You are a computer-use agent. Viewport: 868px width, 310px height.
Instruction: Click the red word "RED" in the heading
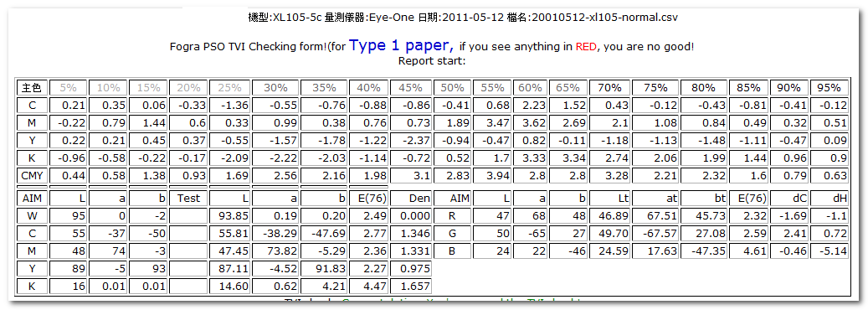coord(586,47)
